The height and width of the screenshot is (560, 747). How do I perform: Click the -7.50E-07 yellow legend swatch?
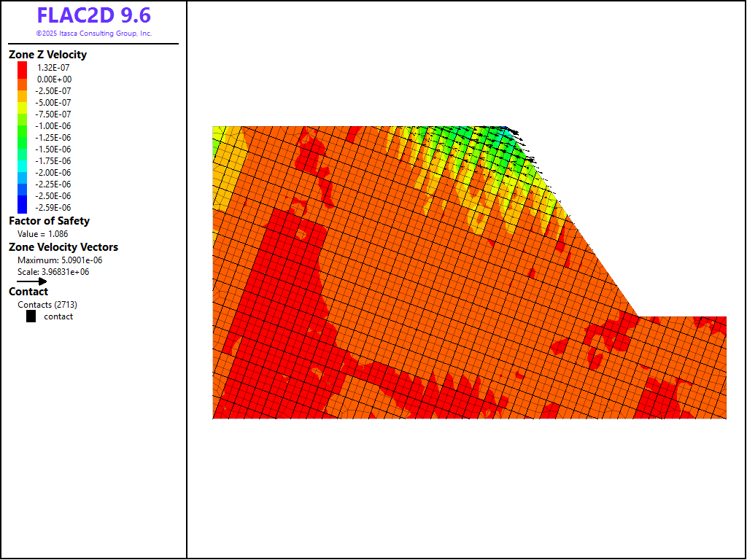(x=23, y=114)
